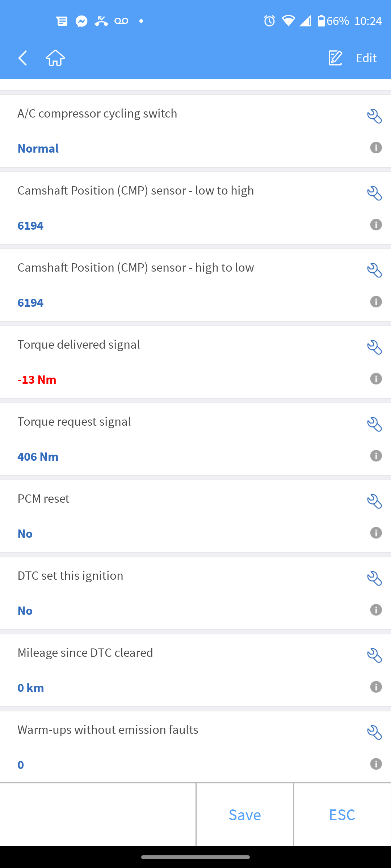The width and height of the screenshot is (391, 868).
Task: Tap wrench icon for A/C compressor cycling switch
Action: coord(374,116)
